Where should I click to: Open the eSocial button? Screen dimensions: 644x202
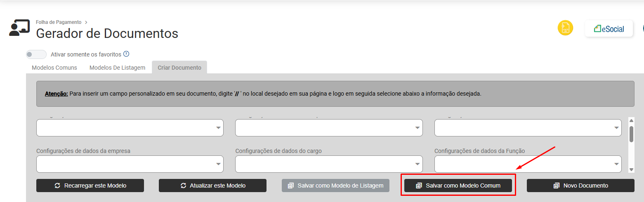pyautogui.click(x=609, y=29)
